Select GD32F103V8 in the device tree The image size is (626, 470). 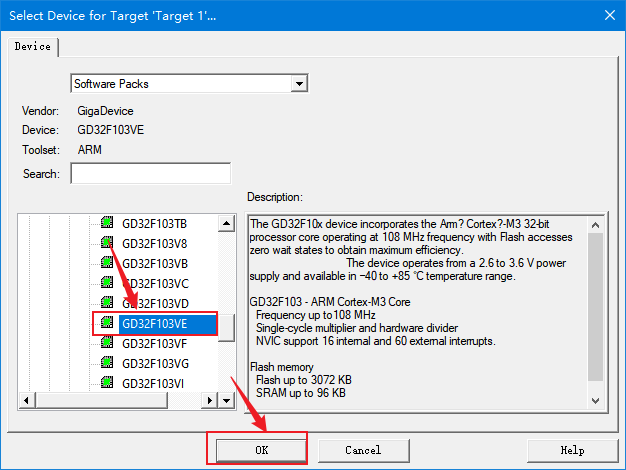pos(155,244)
